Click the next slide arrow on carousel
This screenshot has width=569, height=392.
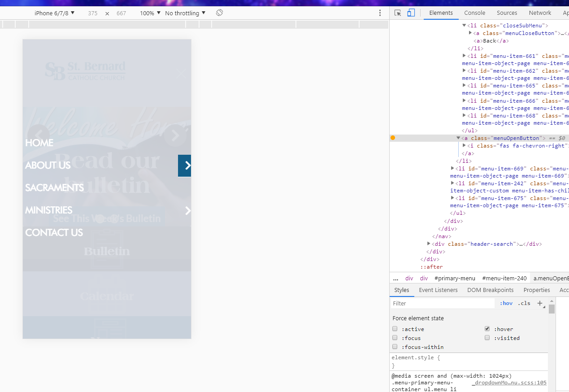point(175,135)
